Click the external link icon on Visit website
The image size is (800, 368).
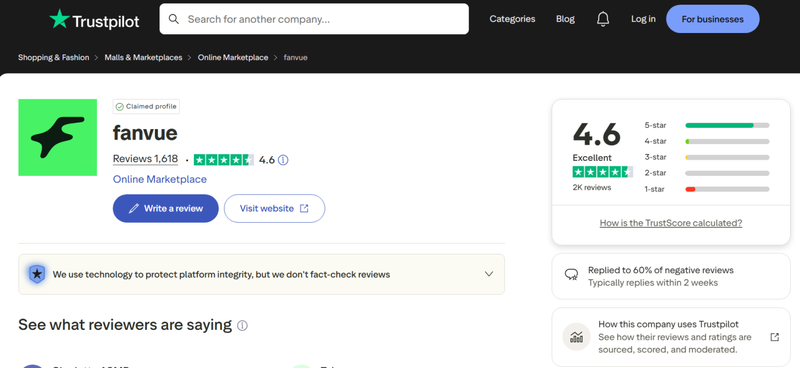[304, 208]
